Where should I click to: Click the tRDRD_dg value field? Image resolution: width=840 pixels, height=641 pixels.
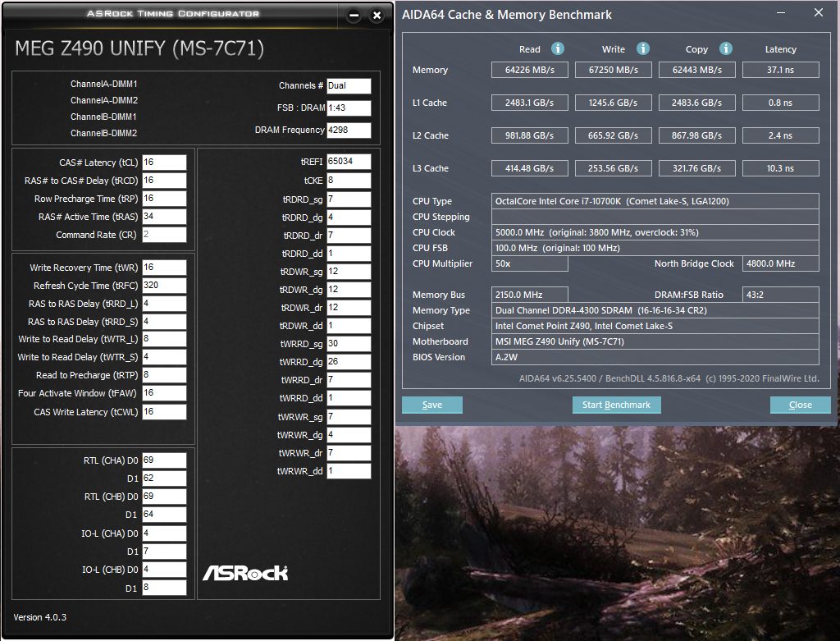pyautogui.click(x=349, y=217)
